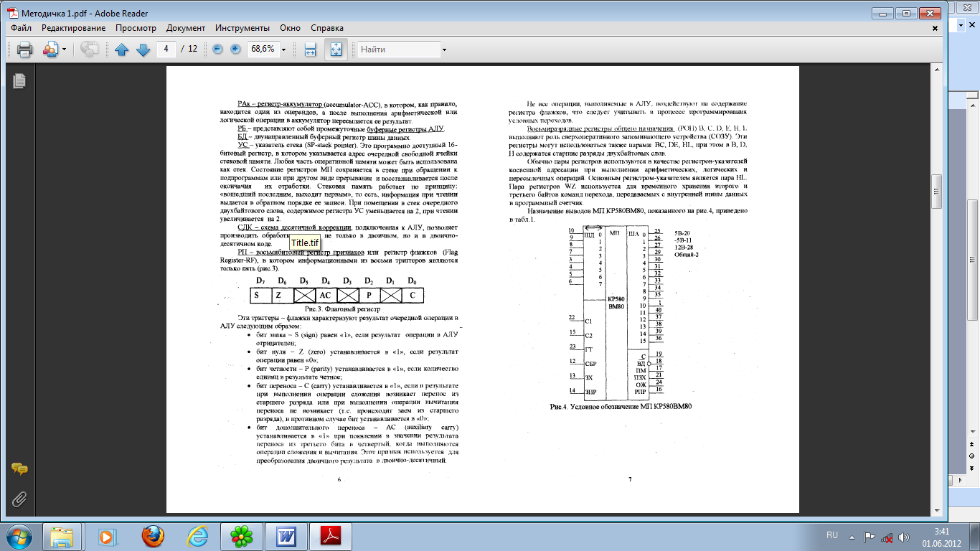
Task: Click the AC cell in flag register
Action: click(325, 295)
